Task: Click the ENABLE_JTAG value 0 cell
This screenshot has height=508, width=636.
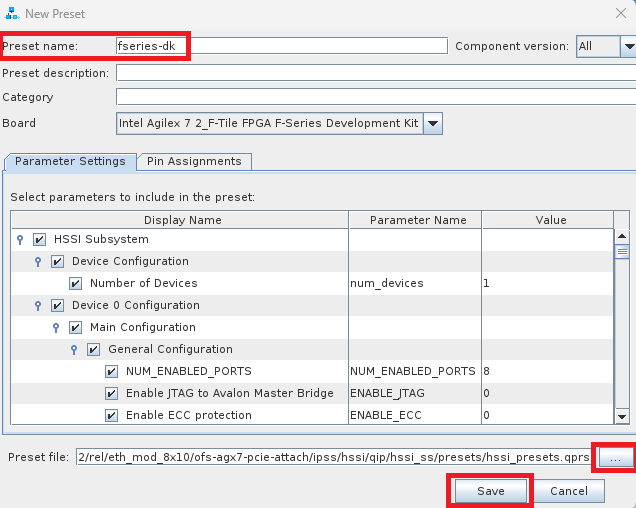Action: click(x=548, y=393)
